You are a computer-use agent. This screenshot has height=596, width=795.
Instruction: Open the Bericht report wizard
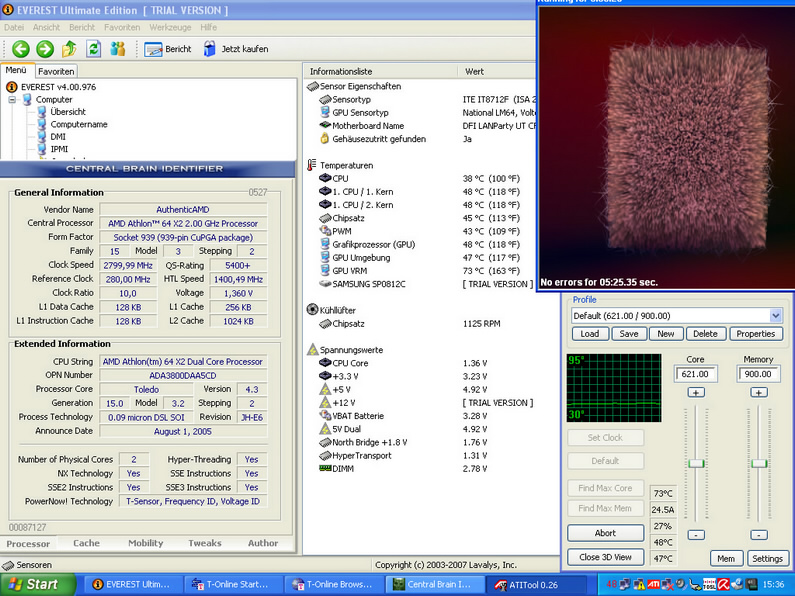coord(168,49)
